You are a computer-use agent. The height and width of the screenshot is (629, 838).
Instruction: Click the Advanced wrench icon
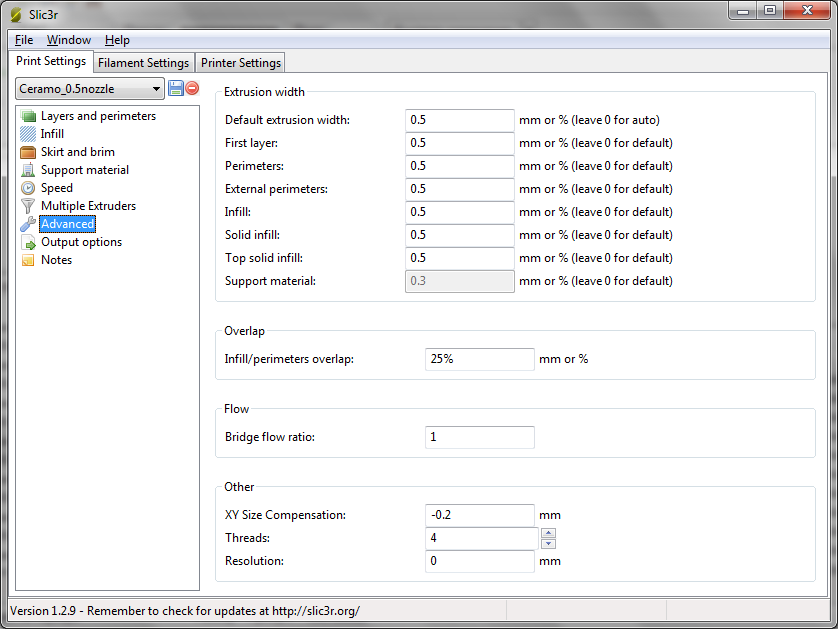pyautogui.click(x=28, y=224)
